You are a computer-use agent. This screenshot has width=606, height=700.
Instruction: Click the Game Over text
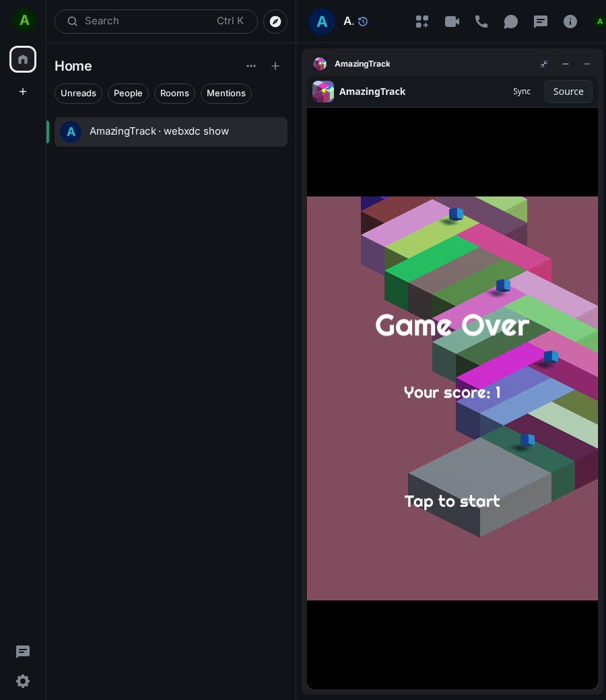(x=452, y=325)
